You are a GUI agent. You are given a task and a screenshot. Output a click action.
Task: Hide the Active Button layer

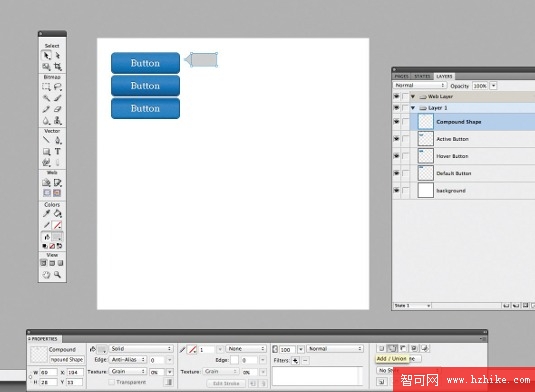[x=396, y=139]
